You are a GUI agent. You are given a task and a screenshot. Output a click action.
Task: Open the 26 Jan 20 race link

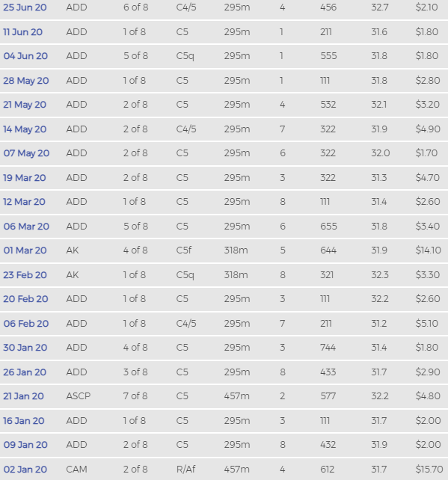(x=25, y=372)
